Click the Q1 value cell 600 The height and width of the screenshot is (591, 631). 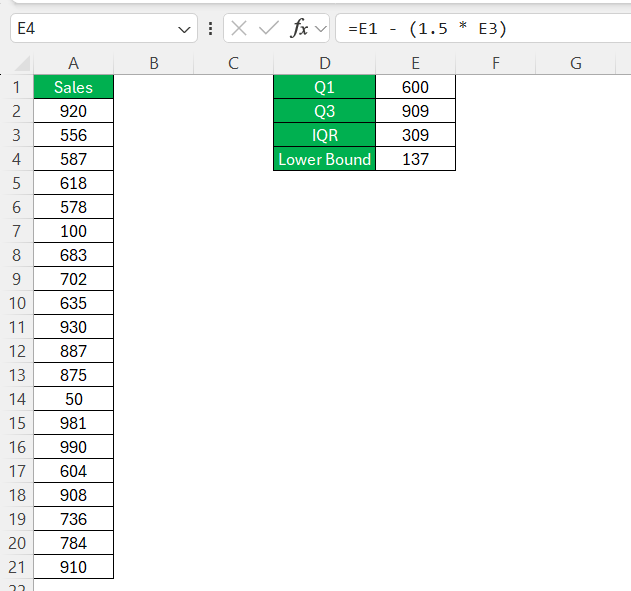(x=415, y=87)
